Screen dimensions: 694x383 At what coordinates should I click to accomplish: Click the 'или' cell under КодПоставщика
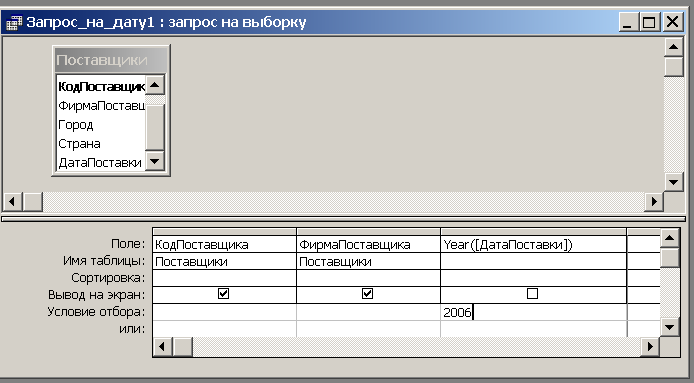pyautogui.click(x=224, y=329)
